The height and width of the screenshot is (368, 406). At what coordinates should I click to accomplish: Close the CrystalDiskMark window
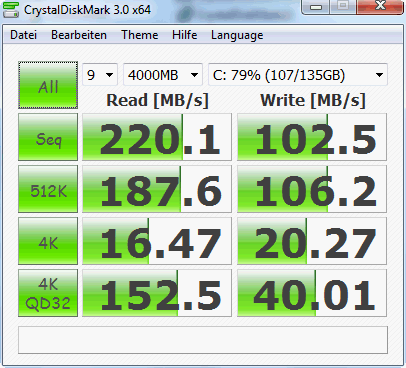pyautogui.click(x=380, y=6)
